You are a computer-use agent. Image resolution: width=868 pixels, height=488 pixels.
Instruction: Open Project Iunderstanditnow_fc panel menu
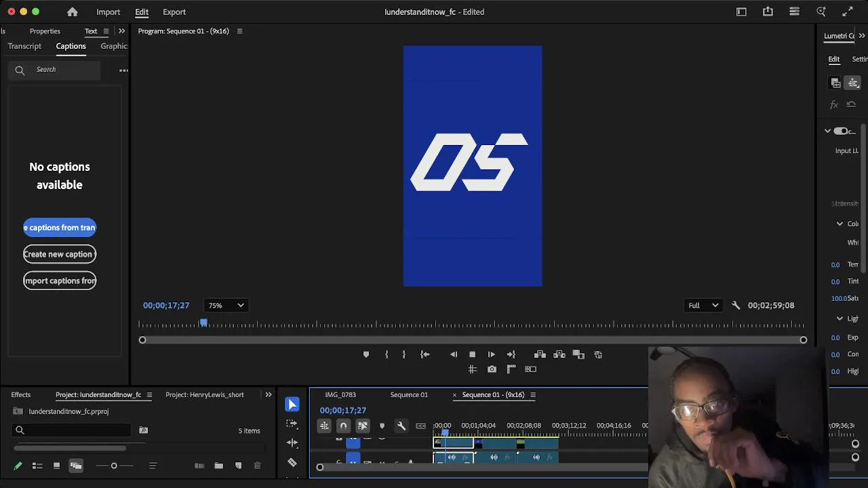point(149,395)
